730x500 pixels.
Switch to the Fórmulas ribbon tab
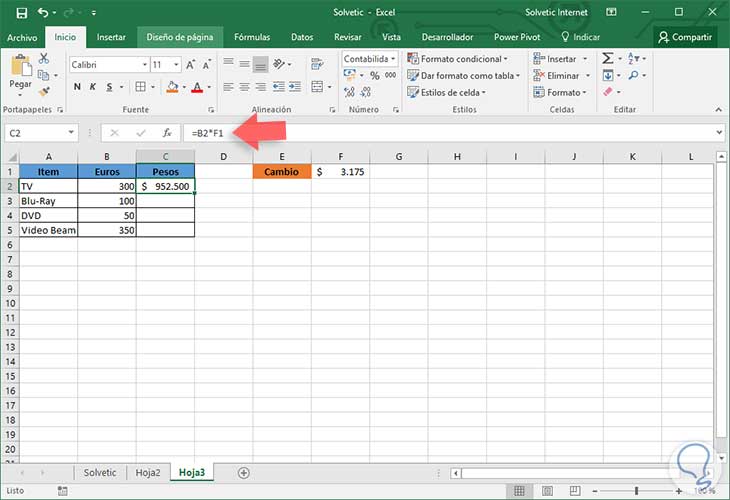[252, 37]
